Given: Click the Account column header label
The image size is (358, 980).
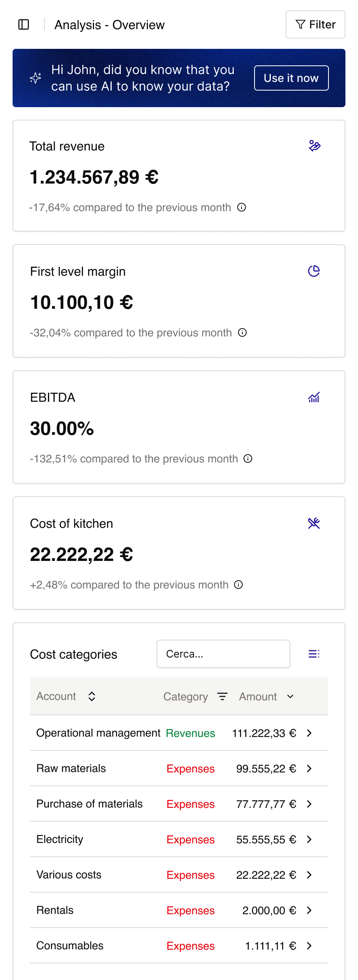Looking at the screenshot, I should coord(56,696).
